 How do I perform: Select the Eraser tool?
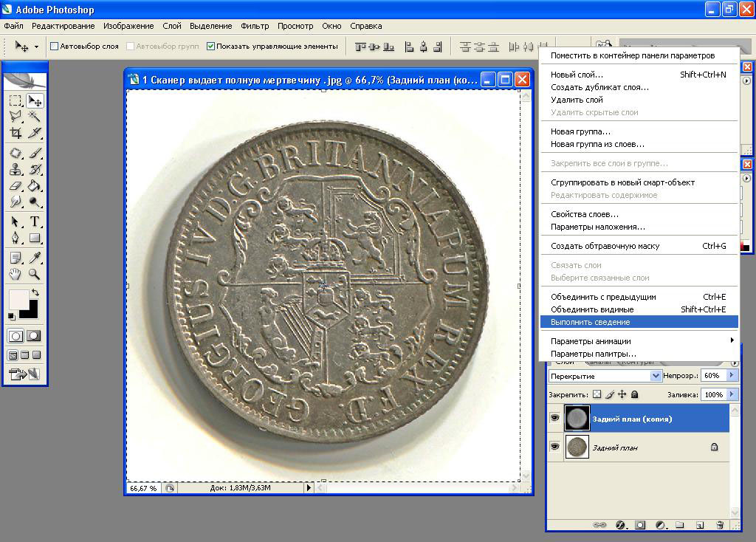point(16,185)
